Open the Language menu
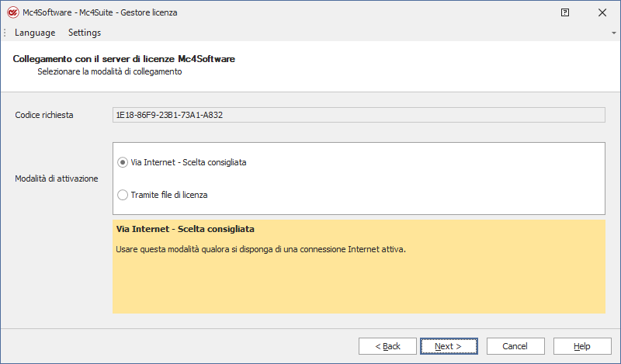621x364 pixels. 35,33
